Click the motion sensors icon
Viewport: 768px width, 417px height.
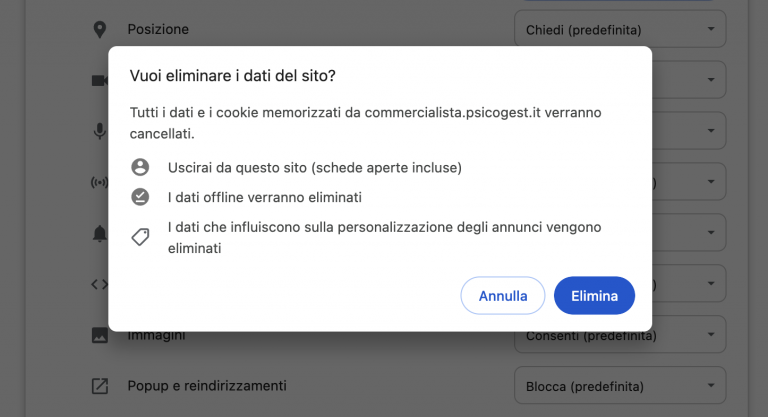click(99, 182)
